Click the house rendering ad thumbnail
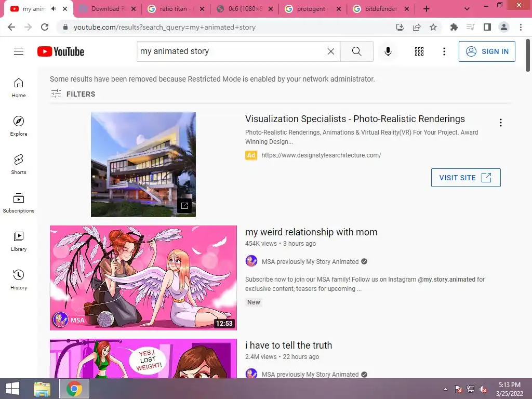This screenshot has width=532, height=399. click(x=143, y=165)
